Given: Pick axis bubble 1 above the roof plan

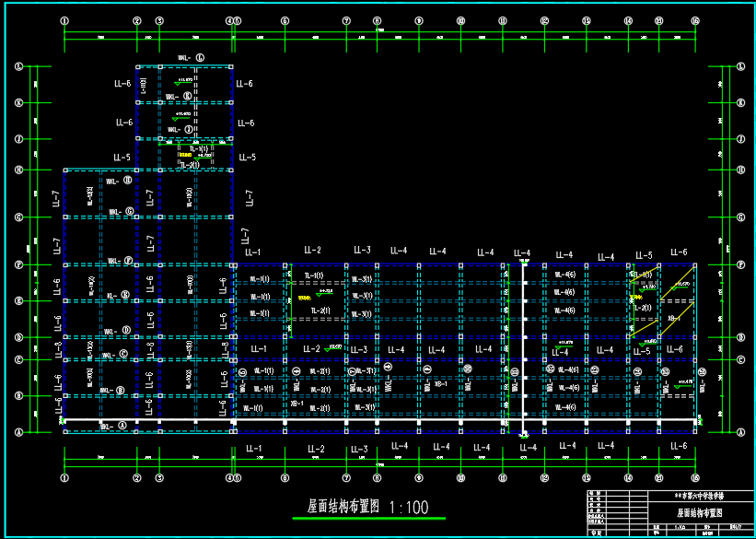Looking at the screenshot, I should tap(64, 21).
